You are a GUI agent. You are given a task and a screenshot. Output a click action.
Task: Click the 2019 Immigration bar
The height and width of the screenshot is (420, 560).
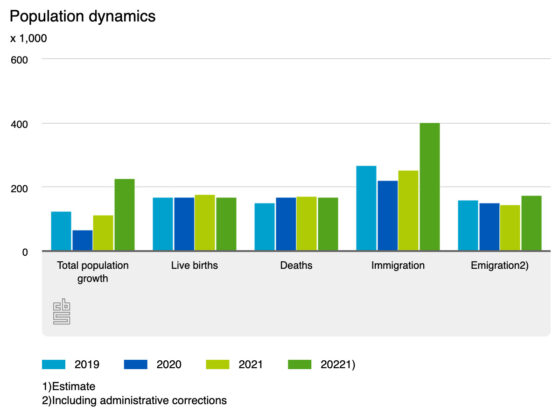[x=366, y=208]
